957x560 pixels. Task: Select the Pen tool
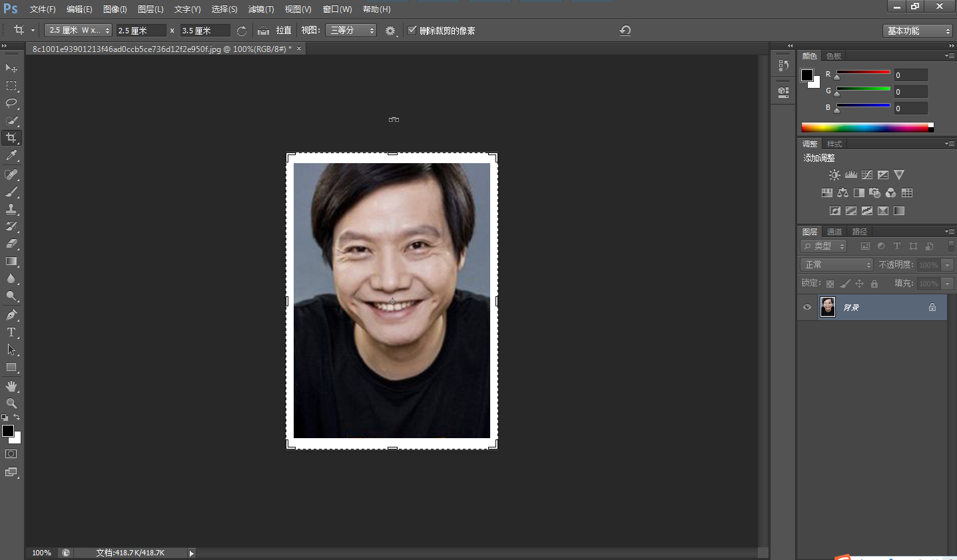tap(11, 315)
